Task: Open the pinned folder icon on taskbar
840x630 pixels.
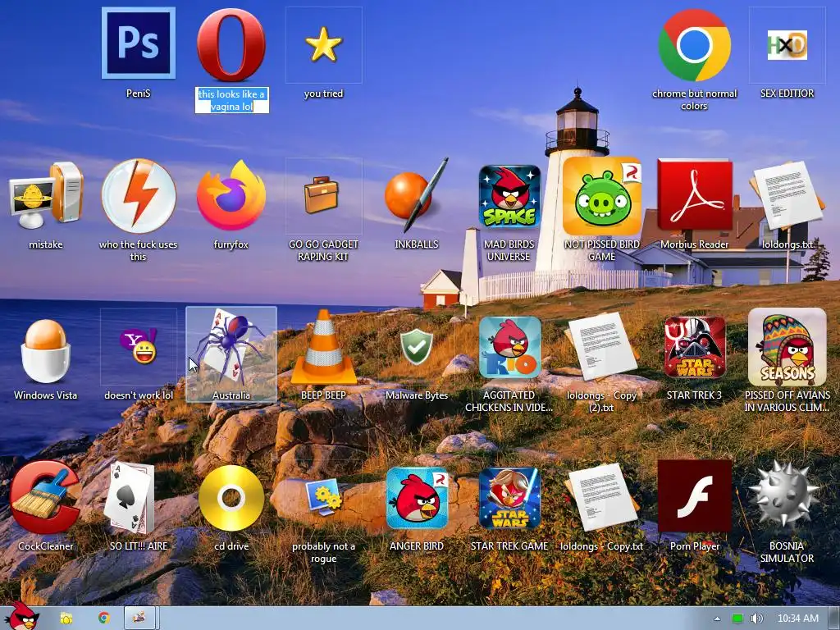Action: coord(66,619)
